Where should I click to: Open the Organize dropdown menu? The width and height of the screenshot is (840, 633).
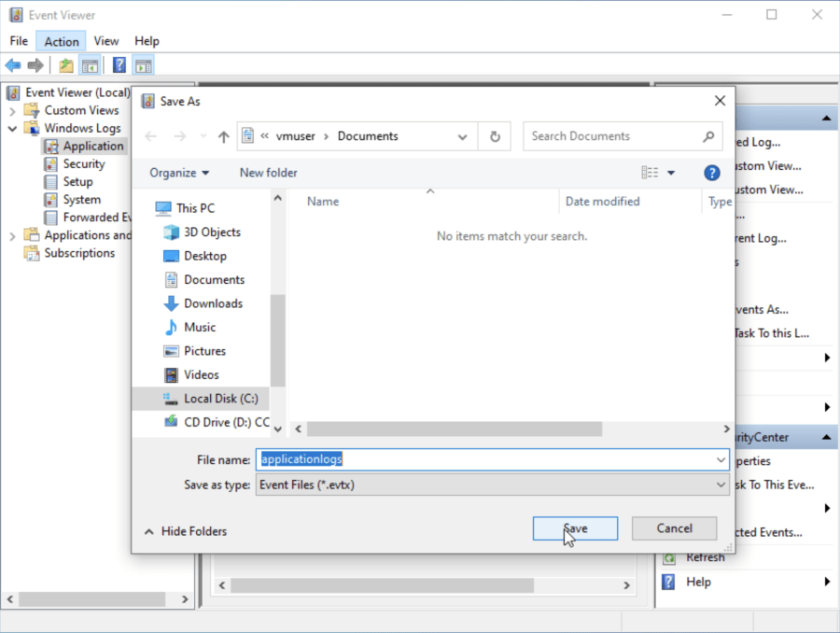click(x=177, y=172)
